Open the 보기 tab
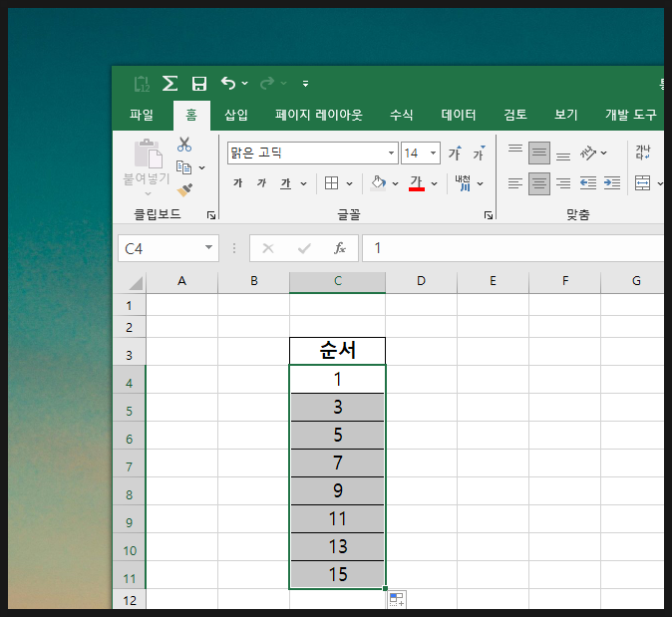 pos(565,115)
